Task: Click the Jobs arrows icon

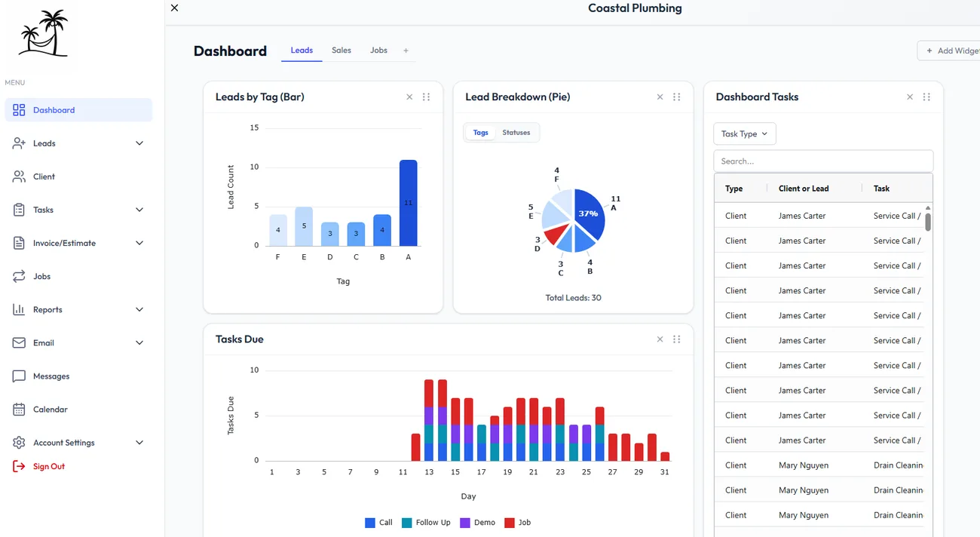Action: point(19,276)
